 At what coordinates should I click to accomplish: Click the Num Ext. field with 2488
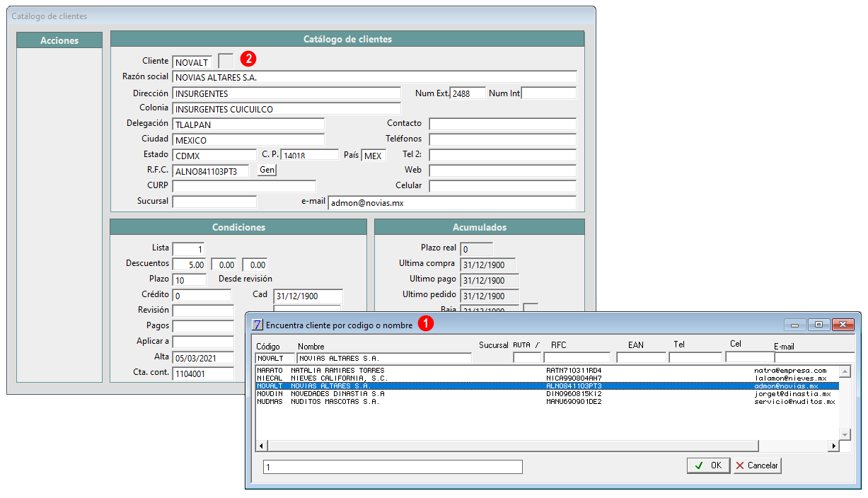[x=468, y=93]
